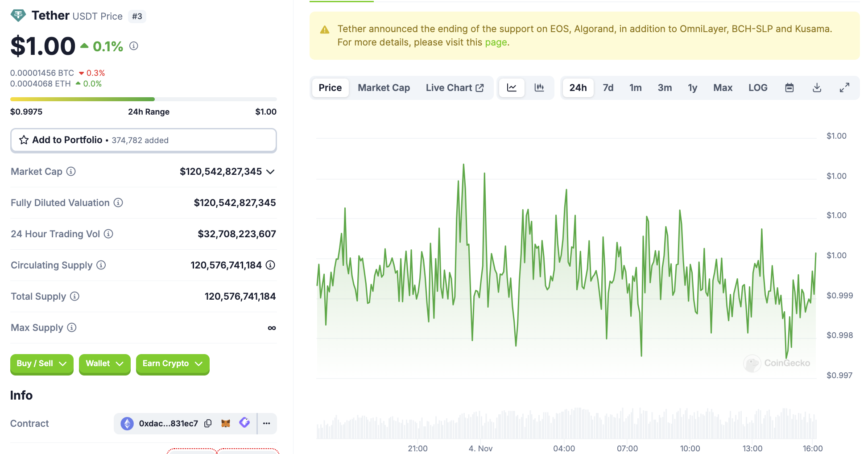This screenshot has width=868, height=454.
Task: Switch to the Market Cap tab
Action: click(384, 88)
